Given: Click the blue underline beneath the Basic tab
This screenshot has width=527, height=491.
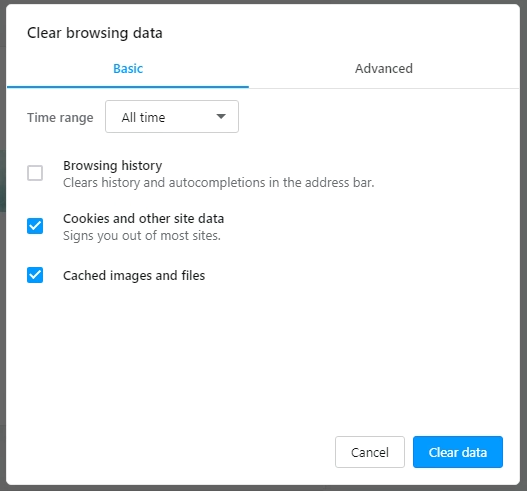Looking at the screenshot, I should [128, 87].
